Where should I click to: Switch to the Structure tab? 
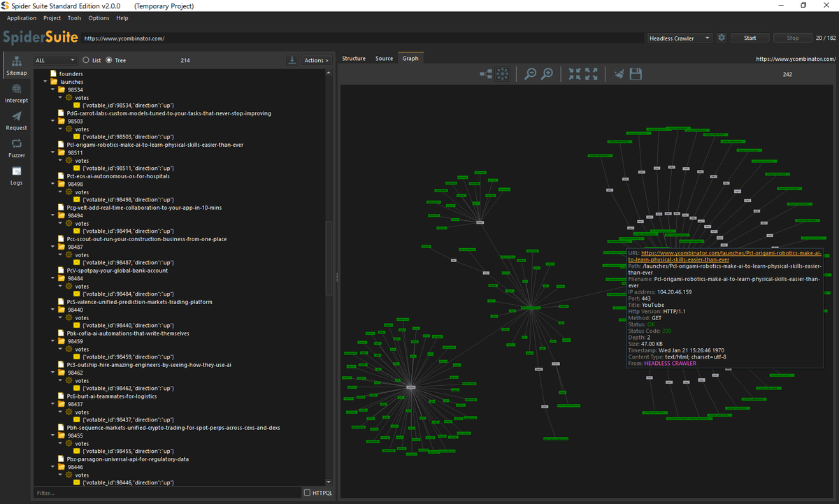(354, 59)
